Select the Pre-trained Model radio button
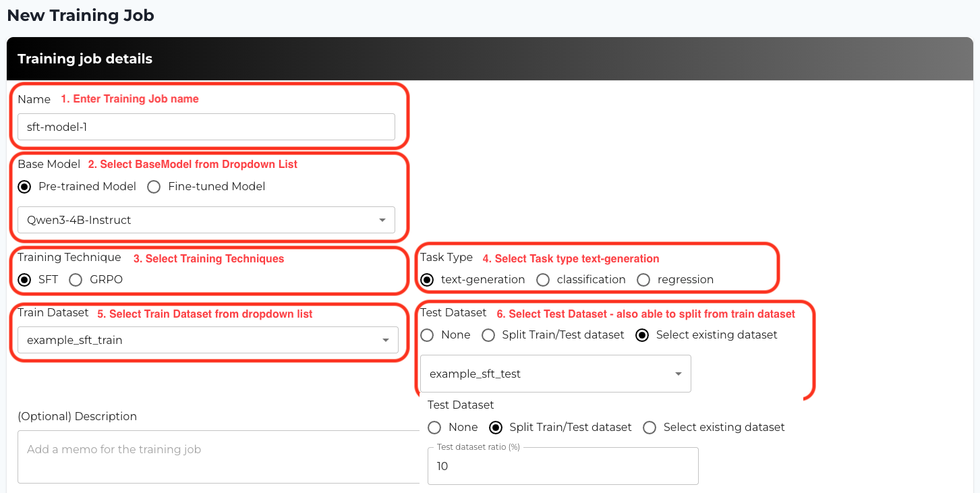 click(x=25, y=187)
